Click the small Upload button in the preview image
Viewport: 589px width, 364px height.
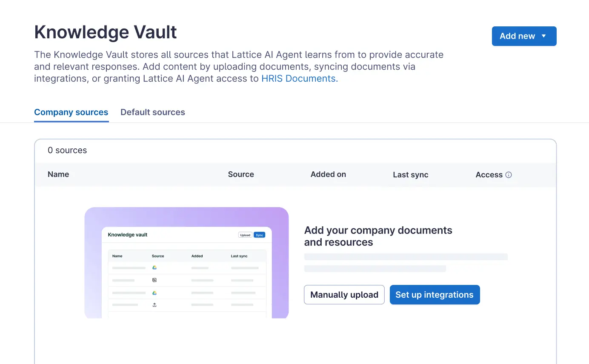point(245,235)
